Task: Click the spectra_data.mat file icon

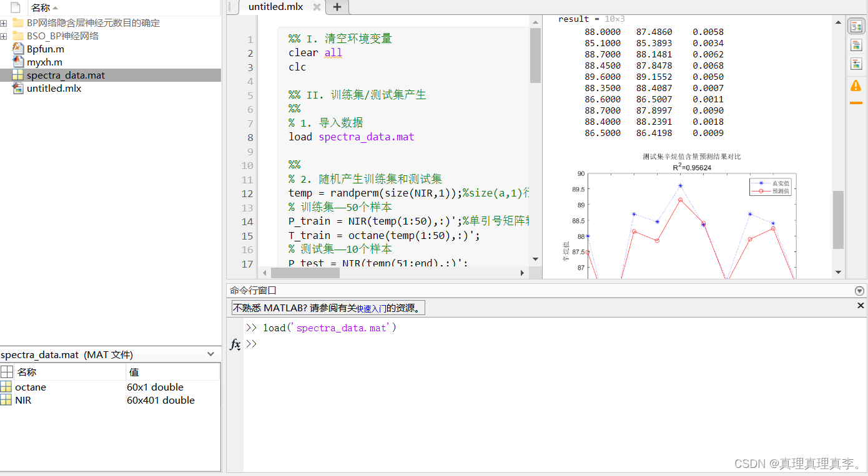Action: (17, 75)
